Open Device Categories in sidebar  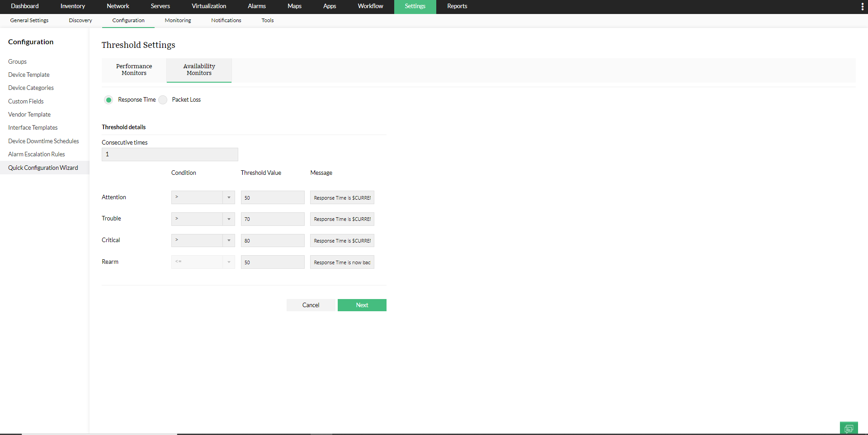click(x=31, y=88)
